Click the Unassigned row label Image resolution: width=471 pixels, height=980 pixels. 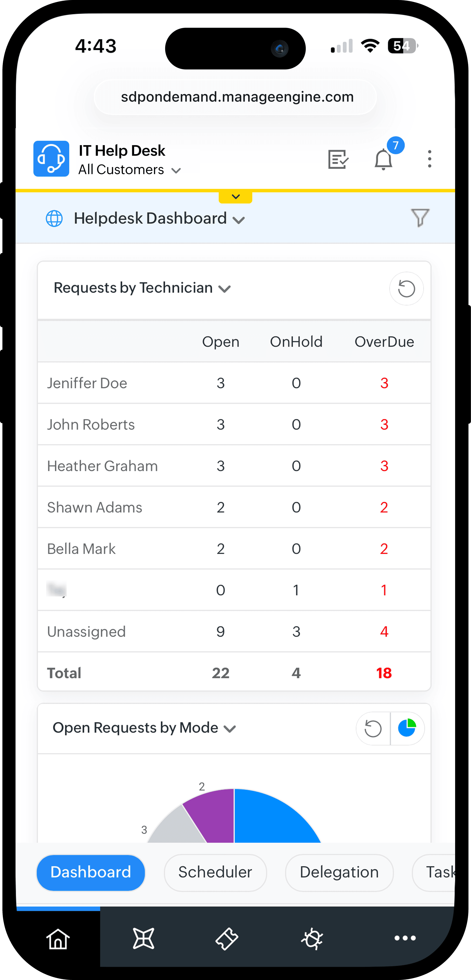(x=86, y=632)
